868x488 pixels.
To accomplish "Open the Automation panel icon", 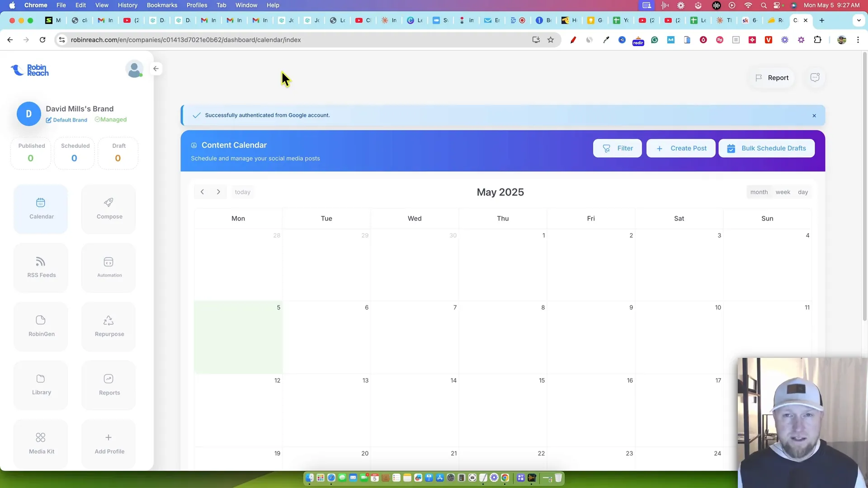I will pyautogui.click(x=108, y=262).
